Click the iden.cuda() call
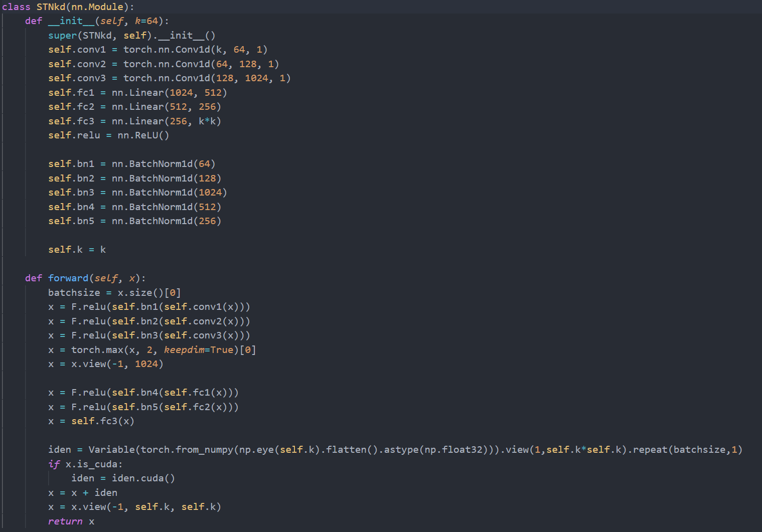This screenshot has width=762, height=532. (x=143, y=478)
